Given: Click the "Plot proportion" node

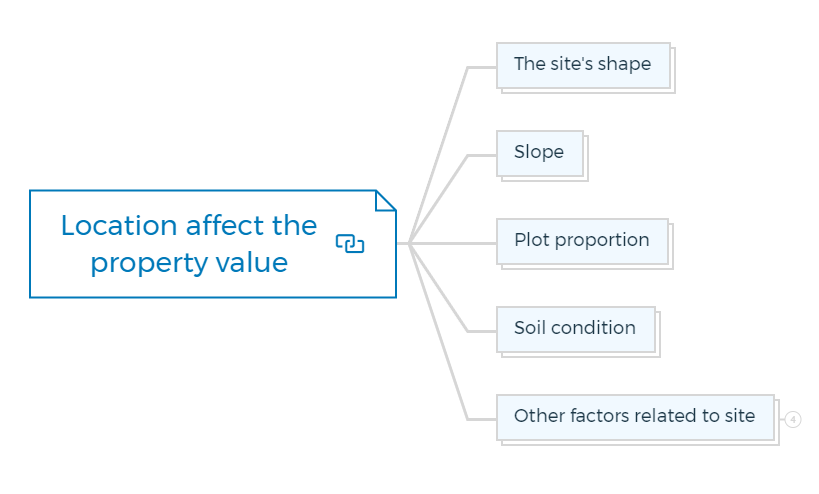Looking at the screenshot, I should click(x=581, y=241).
